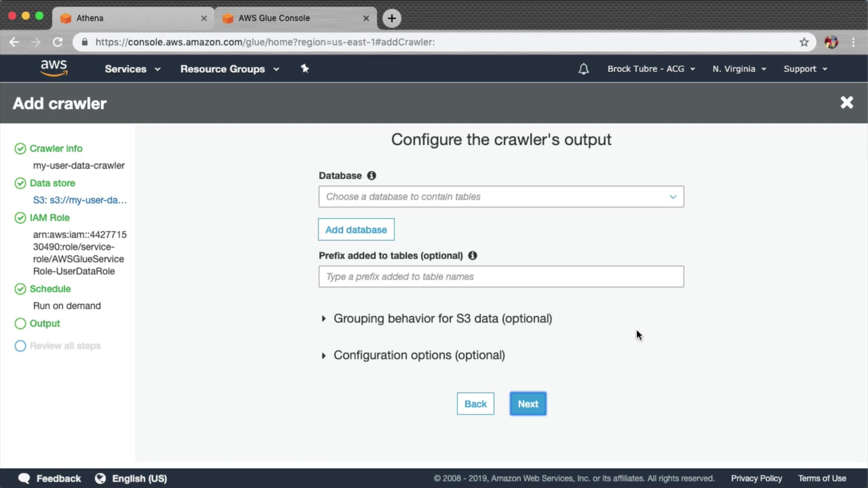
Task: Open the Services menu
Action: pos(132,69)
